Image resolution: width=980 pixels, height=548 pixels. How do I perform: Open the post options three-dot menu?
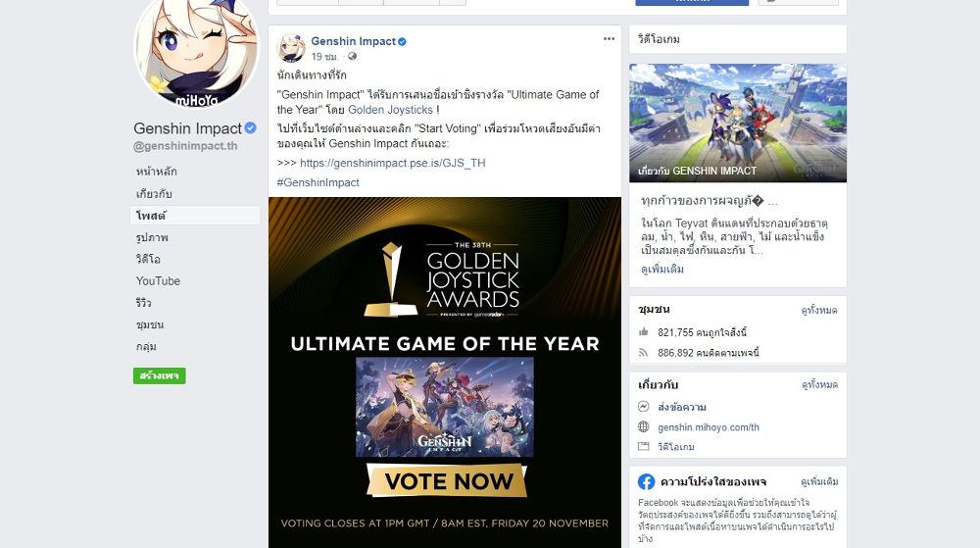point(609,39)
